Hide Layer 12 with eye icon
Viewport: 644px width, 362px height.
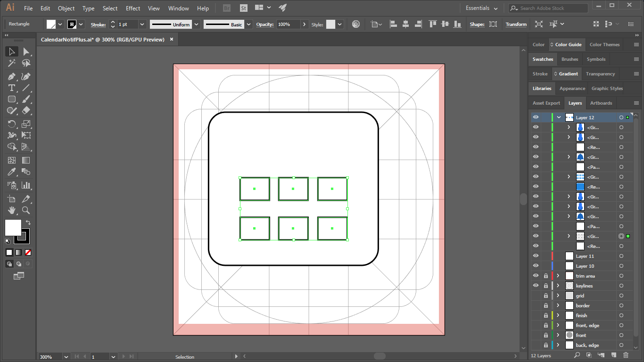(x=536, y=117)
